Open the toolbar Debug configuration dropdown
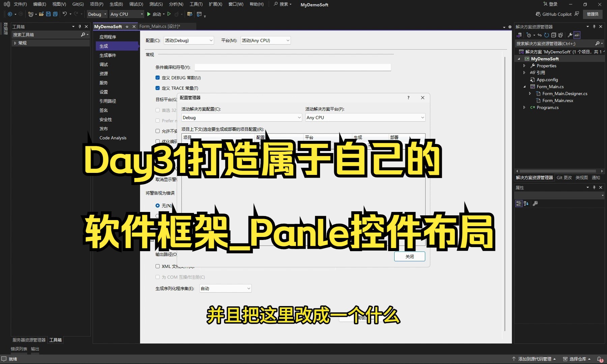This screenshot has height=364, width=607. pos(97,14)
